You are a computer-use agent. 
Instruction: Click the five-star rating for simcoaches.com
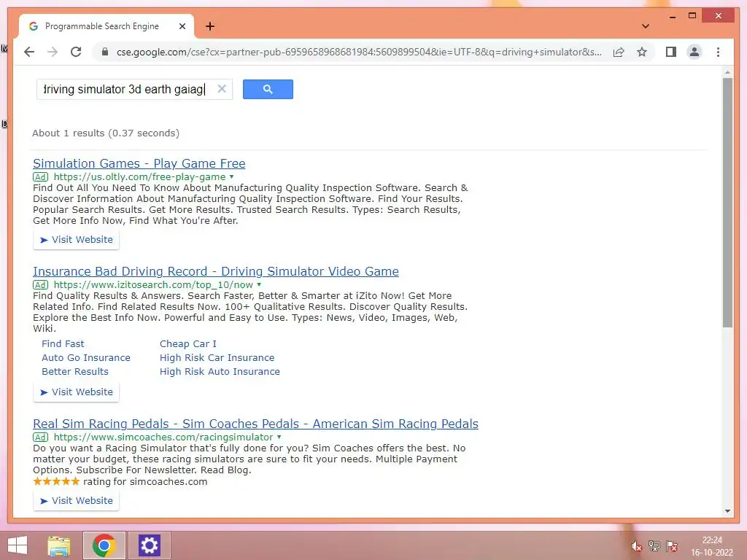coord(56,481)
